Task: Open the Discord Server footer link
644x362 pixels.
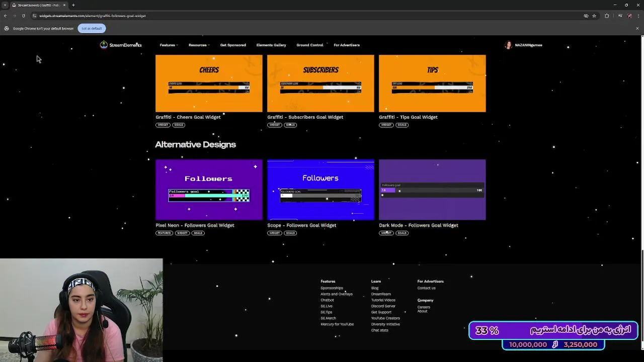Action: pos(383,306)
